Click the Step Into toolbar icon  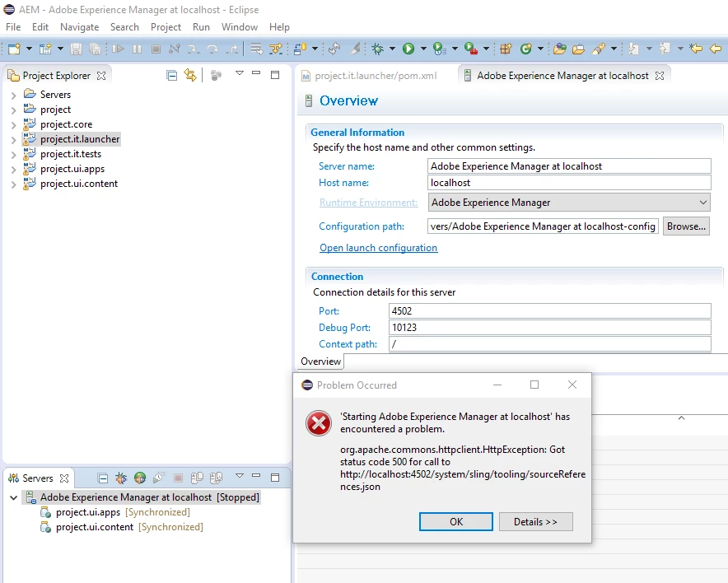tap(194, 49)
